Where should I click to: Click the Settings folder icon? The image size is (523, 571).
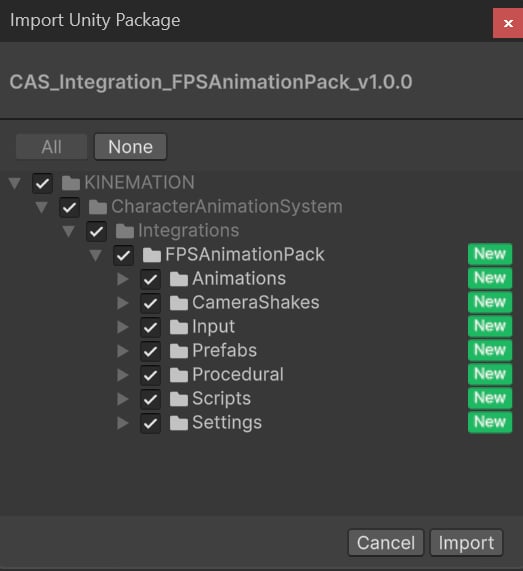(179, 423)
